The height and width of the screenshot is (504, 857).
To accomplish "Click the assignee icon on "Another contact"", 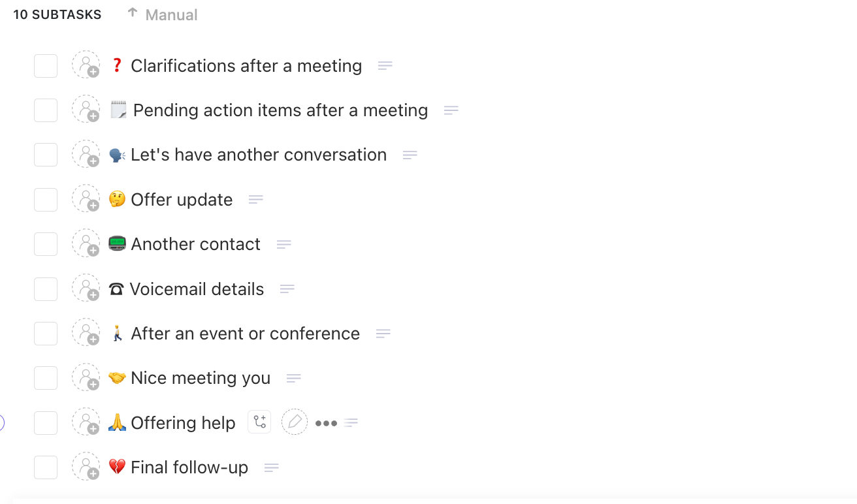I will pyautogui.click(x=86, y=244).
